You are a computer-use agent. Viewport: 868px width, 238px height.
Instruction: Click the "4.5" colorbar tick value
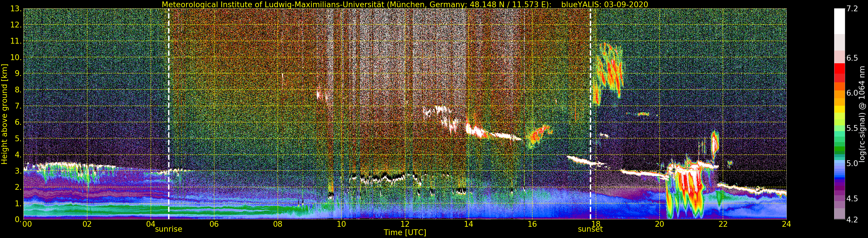click(x=852, y=199)
